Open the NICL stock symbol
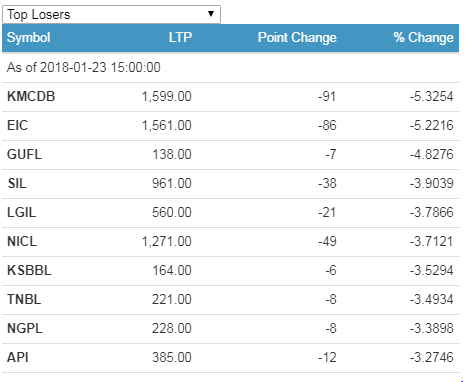465x382 pixels. click(x=22, y=242)
